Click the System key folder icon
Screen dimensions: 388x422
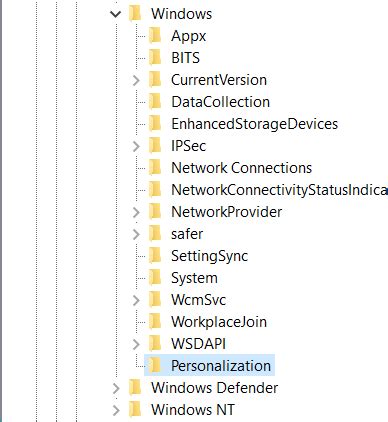point(155,277)
